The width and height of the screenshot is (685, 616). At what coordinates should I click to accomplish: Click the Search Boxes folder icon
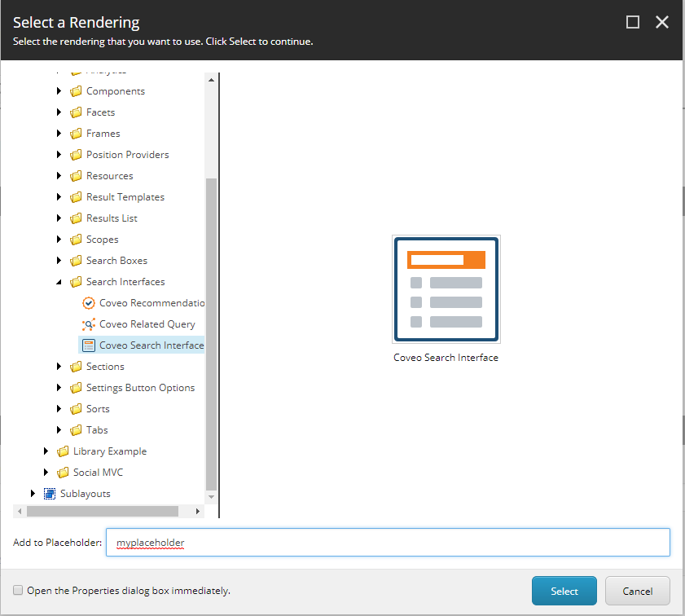75,260
